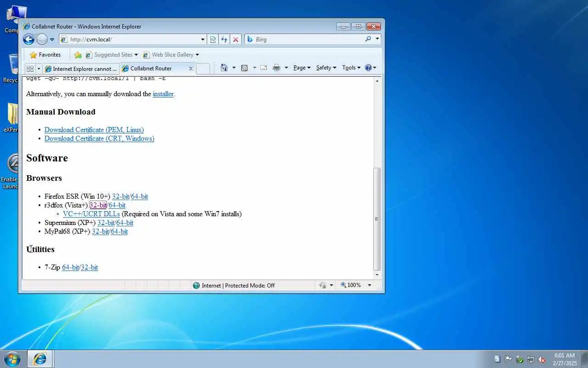The width and height of the screenshot is (588, 368).
Task: Open the tab list dropdown arrow
Action: click(39, 69)
